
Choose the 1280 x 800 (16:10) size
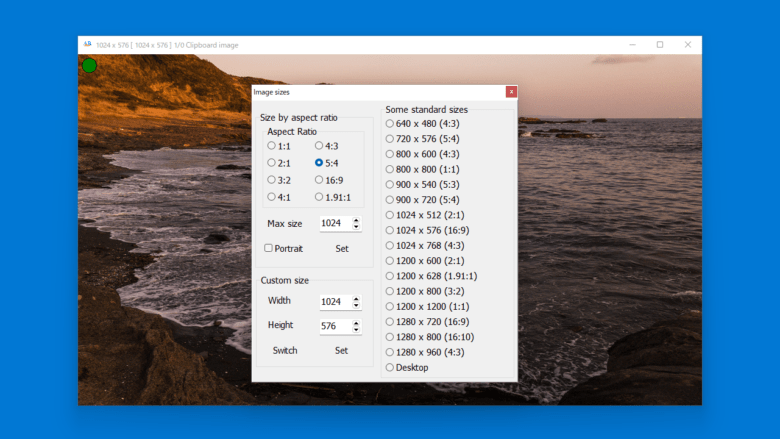coord(430,337)
